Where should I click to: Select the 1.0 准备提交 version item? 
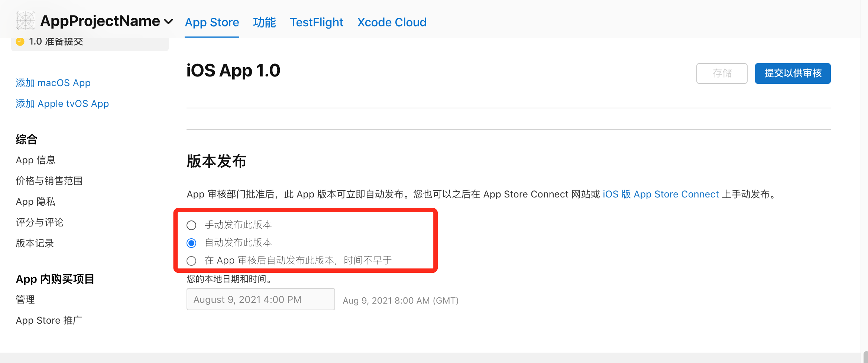click(90, 42)
